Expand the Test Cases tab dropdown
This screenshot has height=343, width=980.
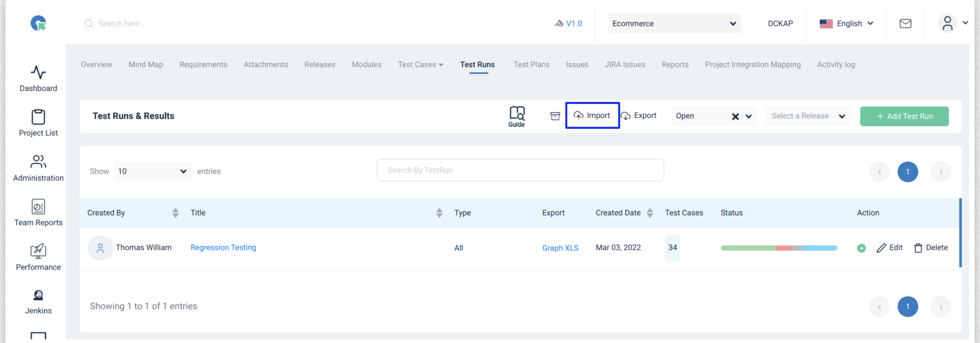[441, 65]
